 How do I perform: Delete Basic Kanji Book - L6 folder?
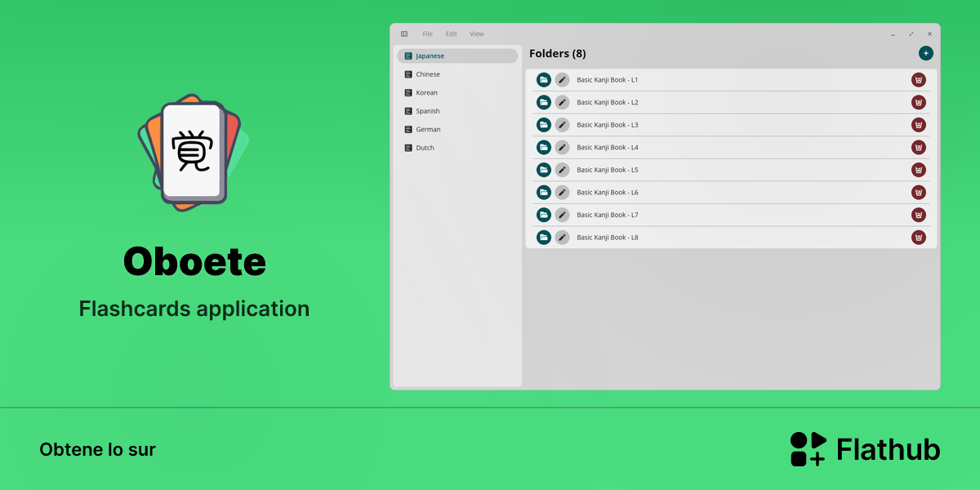point(919,192)
